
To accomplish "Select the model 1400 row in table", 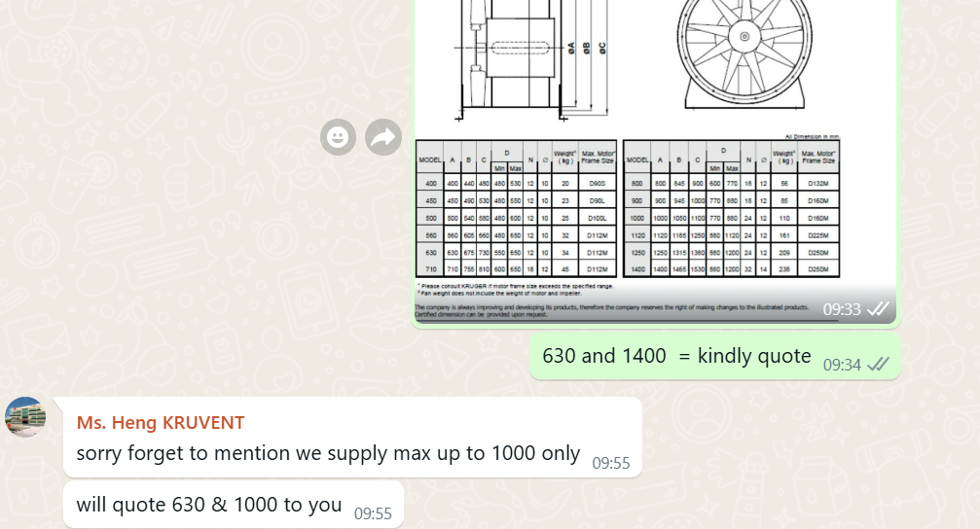I will 731,269.
